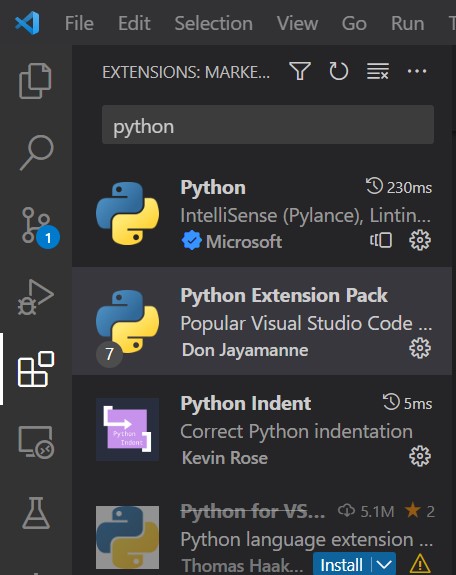Click remote sync icon on Python extension
The image size is (456, 575).
coord(381,241)
